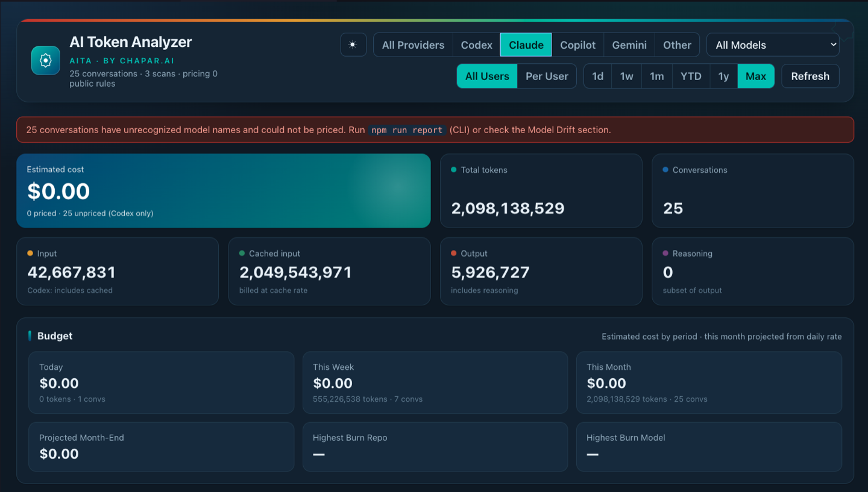
Task: Click the AI Token Analyzer logo icon
Action: [x=46, y=60]
